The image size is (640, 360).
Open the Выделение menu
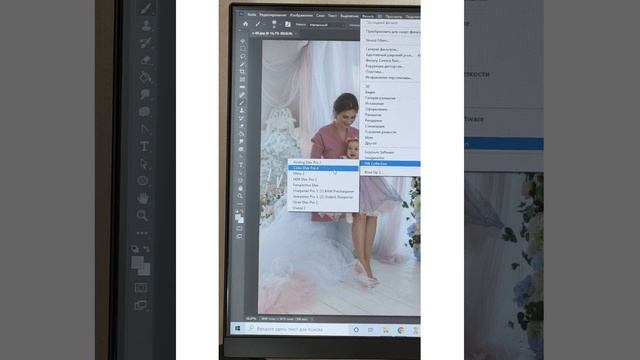349,16
